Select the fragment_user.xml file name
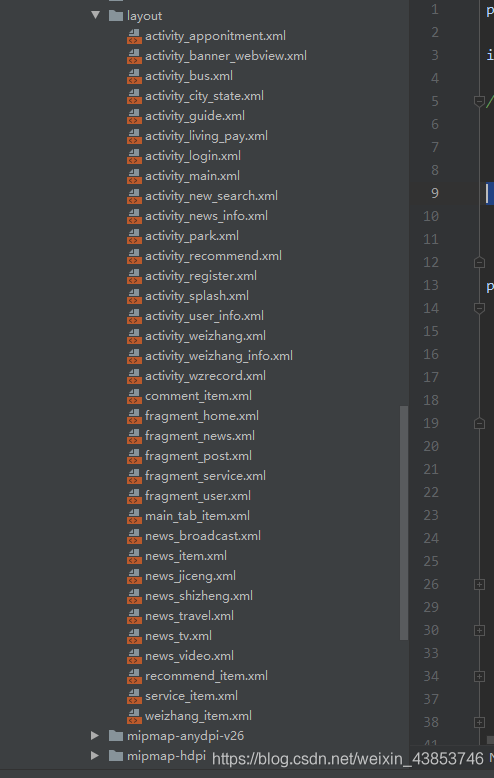494x778 pixels. point(198,496)
